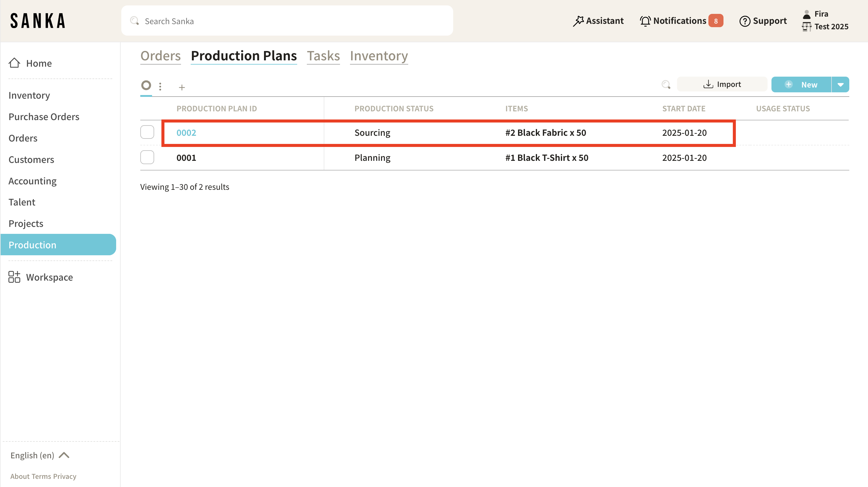Open production plan 0002 link

click(x=186, y=132)
